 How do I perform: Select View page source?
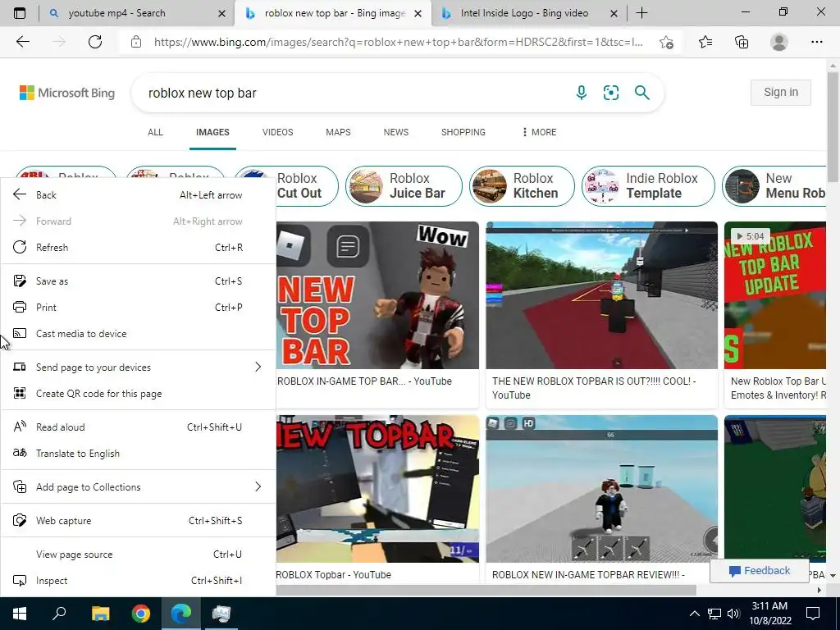[x=138, y=554]
